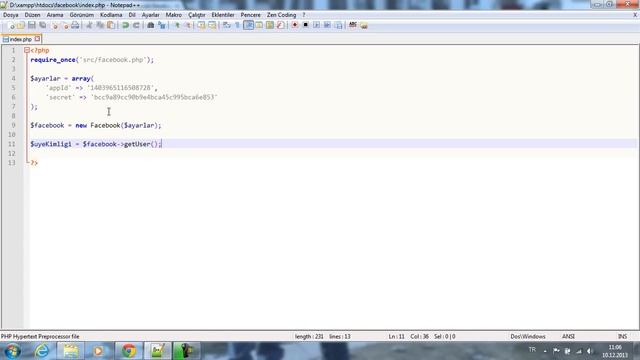Open the Dil menu
Screen dimensions: 640x360
coord(132,15)
